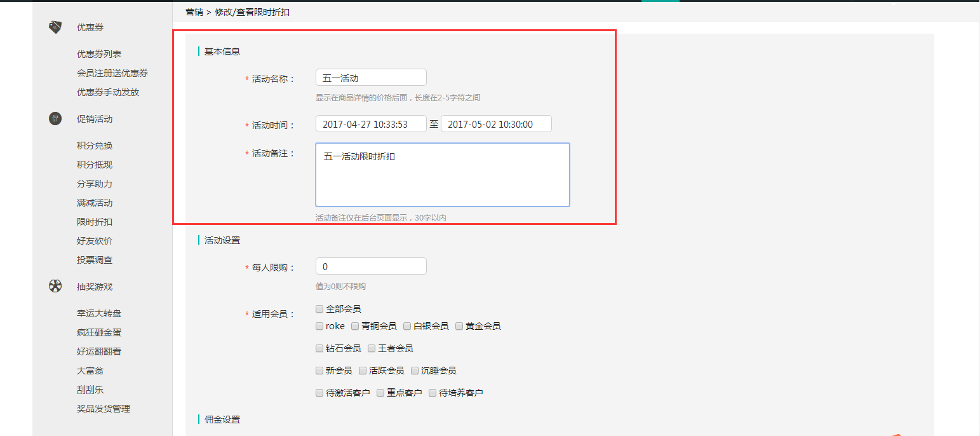Click the 抽奖游戏 wheel icon in sidebar
Image resolution: width=980 pixels, height=436 pixels.
[55, 287]
